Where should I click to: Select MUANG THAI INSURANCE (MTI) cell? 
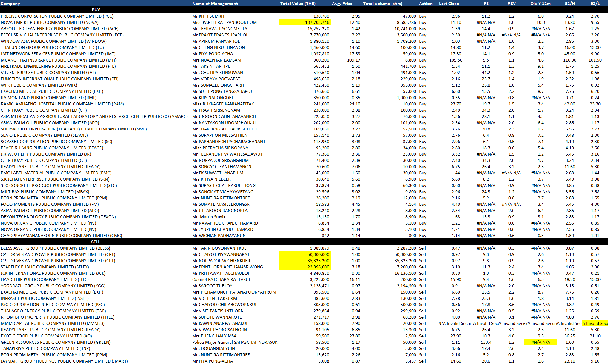point(59,60)
